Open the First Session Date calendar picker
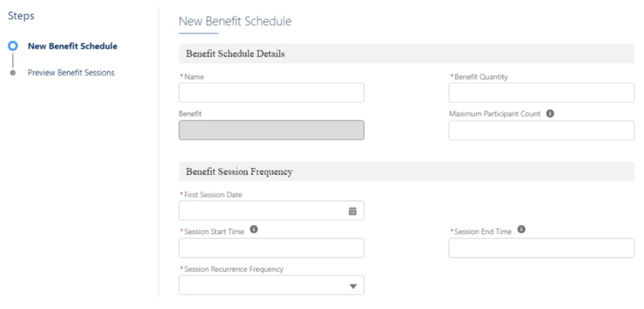This screenshot has height=309, width=644. pyautogui.click(x=353, y=211)
